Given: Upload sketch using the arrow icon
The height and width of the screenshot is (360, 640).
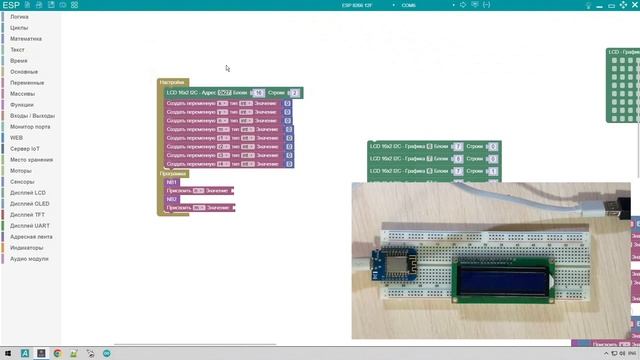Looking at the screenshot, I should click(x=463, y=5).
